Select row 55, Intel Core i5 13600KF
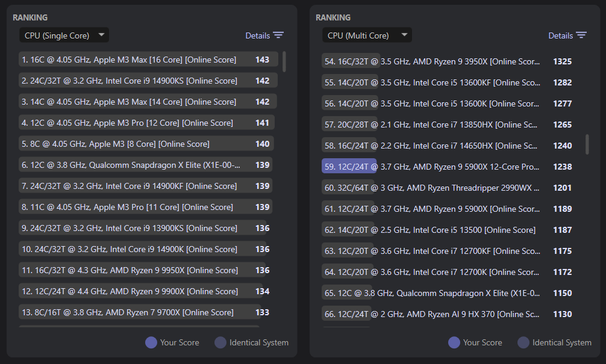 (451, 82)
